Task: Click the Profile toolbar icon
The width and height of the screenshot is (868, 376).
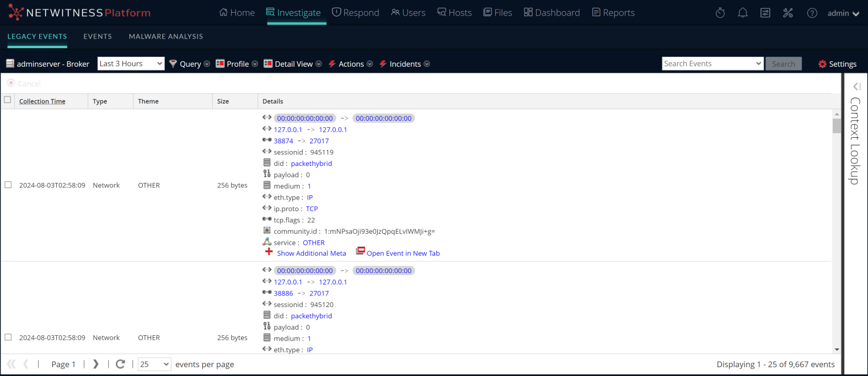Action: (x=220, y=63)
